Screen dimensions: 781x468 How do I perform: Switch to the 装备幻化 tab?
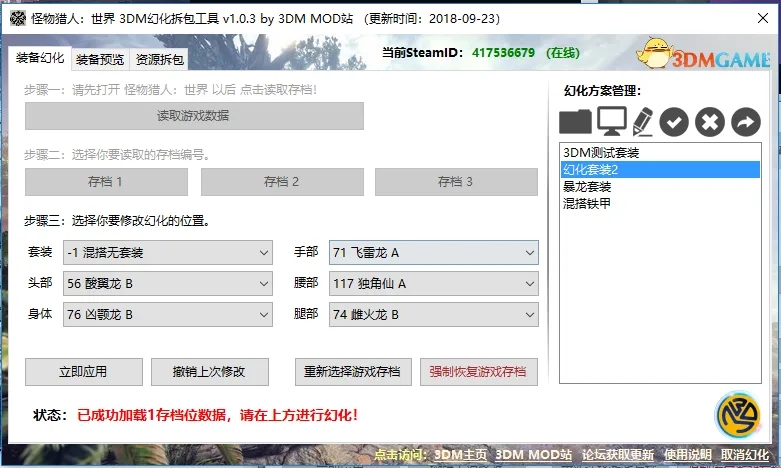click(x=40, y=58)
